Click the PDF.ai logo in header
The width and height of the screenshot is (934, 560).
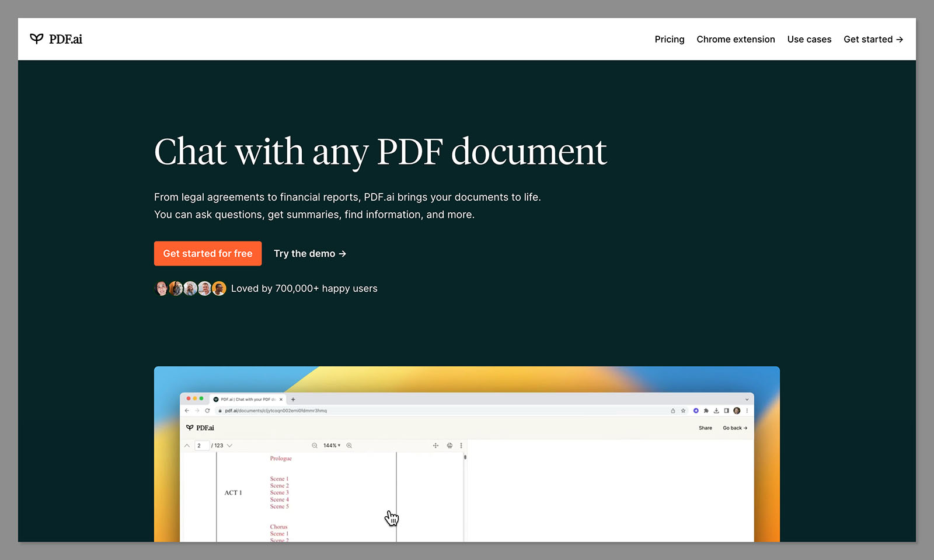tap(56, 39)
